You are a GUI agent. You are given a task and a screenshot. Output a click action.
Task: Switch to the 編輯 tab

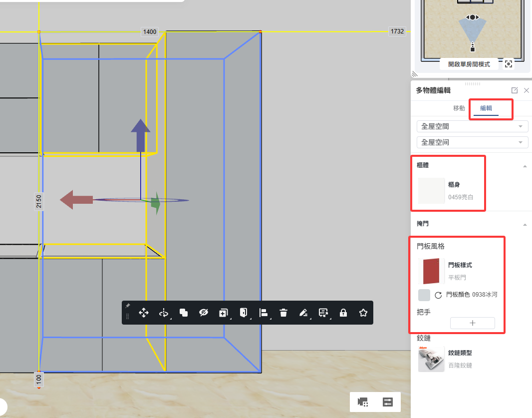click(486, 108)
